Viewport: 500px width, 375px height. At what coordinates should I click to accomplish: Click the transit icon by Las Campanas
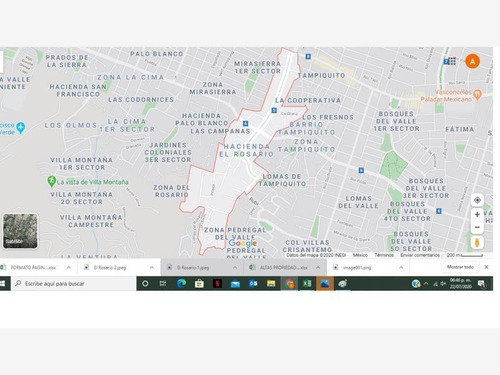(x=245, y=124)
